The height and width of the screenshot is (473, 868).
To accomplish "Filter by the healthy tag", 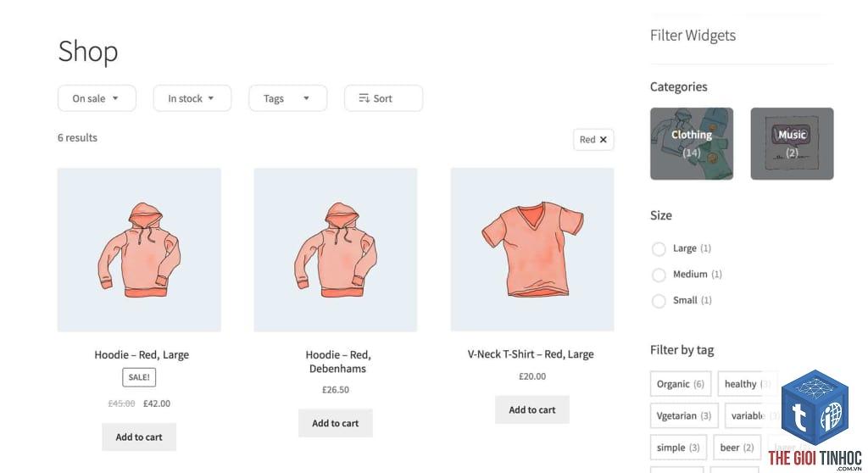I will 748,384.
